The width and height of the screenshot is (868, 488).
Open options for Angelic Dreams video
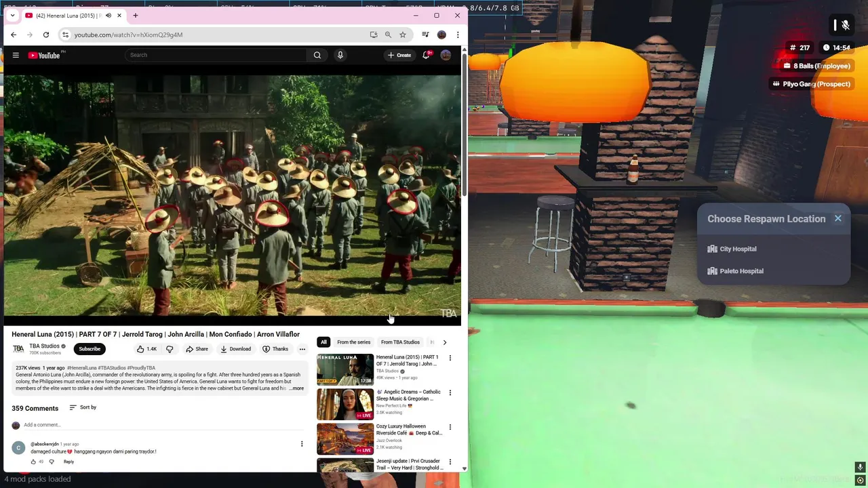click(x=450, y=392)
